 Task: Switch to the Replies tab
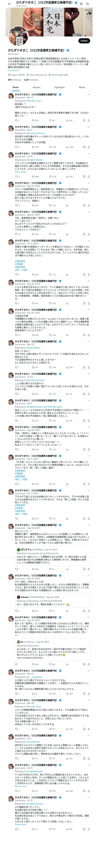coord(36,87)
